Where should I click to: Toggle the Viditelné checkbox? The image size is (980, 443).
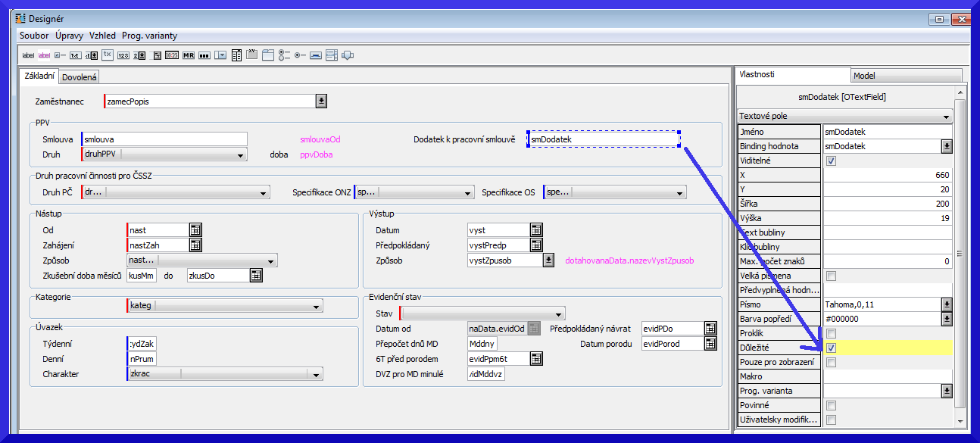click(831, 161)
